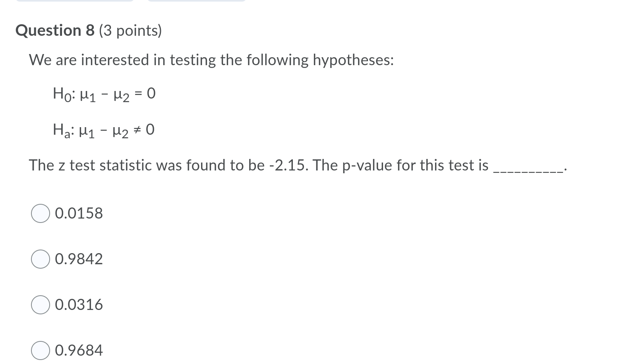631x364 pixels.
Task: Click the hypothesis line H0: mu1 - mu2 = 0
Action: coord(103,94)
